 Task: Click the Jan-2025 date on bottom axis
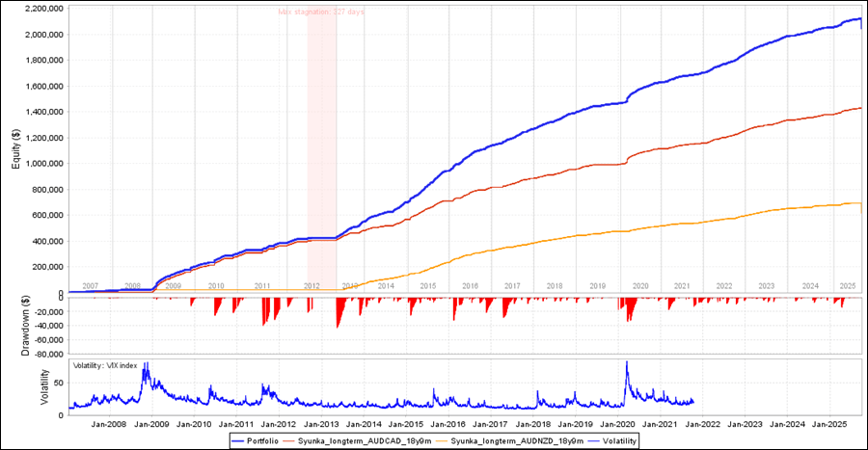(828, 423)
